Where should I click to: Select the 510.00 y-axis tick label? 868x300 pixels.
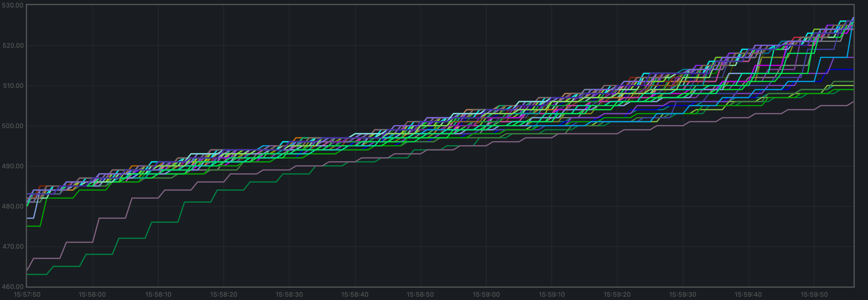pos(13,85)
